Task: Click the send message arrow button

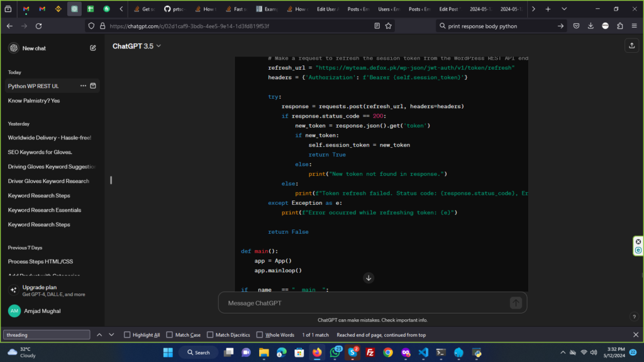Action: [x=516, y=303]
